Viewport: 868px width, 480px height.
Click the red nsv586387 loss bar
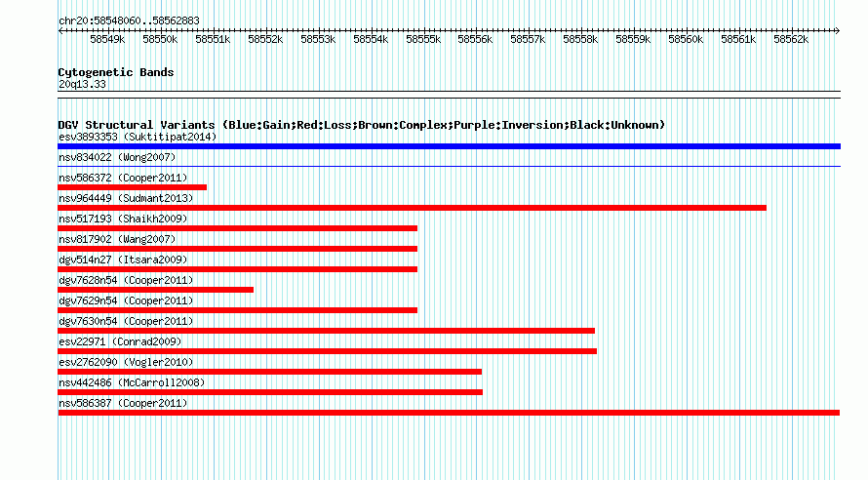point(449,413)
